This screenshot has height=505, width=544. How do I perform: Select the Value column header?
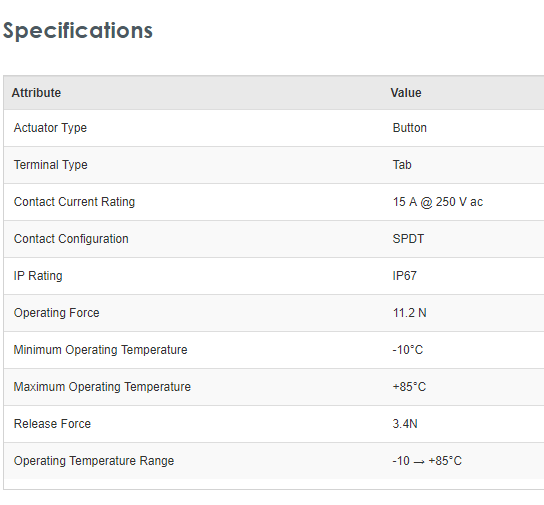tap(406, 93)
